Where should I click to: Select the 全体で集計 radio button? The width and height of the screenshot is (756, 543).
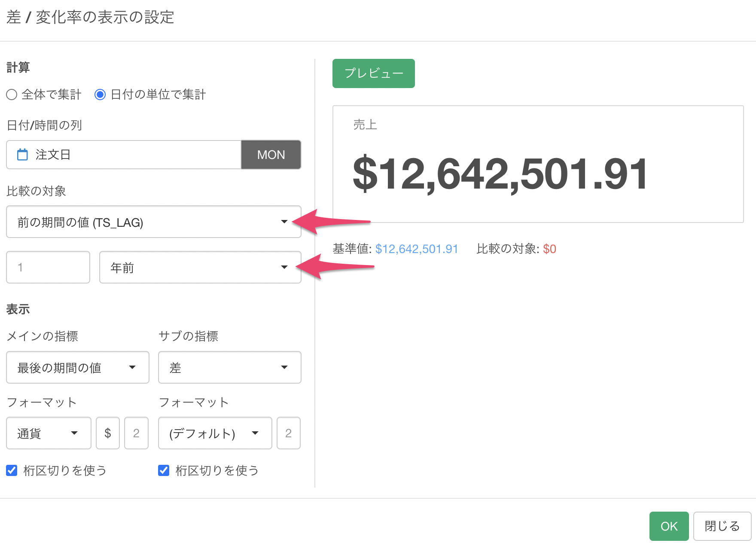pos(12,95)
